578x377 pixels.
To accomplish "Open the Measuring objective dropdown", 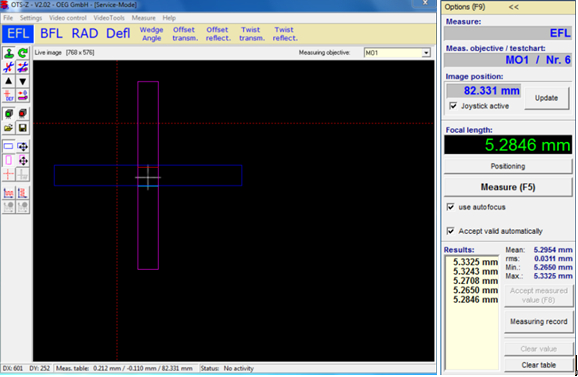I will coord(426,53).
